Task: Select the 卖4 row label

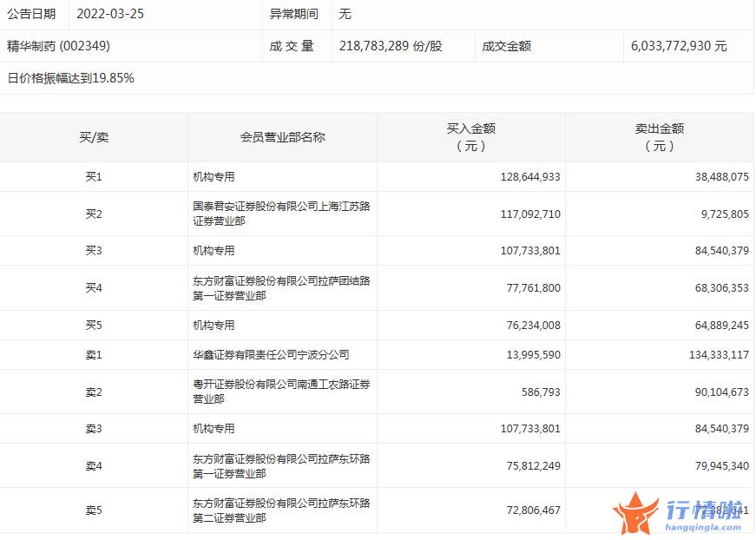Action: point(94,466)
